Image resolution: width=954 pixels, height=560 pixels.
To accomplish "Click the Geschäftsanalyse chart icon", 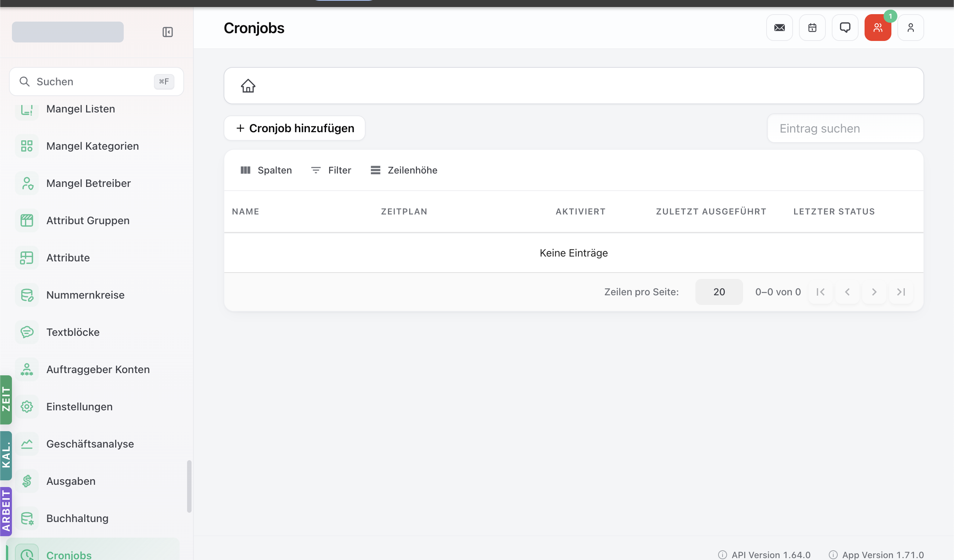I will [27, 444].
